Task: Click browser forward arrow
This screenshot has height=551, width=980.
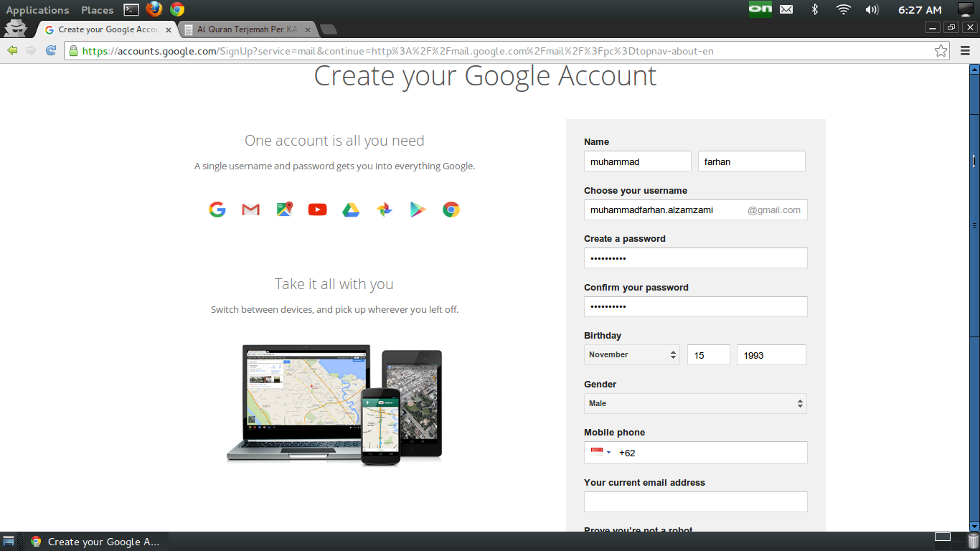Action: tap(31, 50)
